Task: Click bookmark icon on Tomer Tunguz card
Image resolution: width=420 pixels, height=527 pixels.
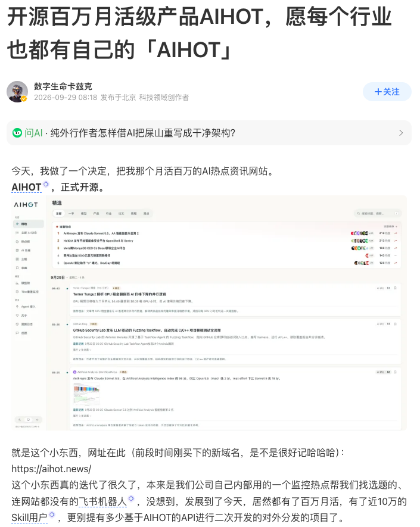Action: (396, 288)
